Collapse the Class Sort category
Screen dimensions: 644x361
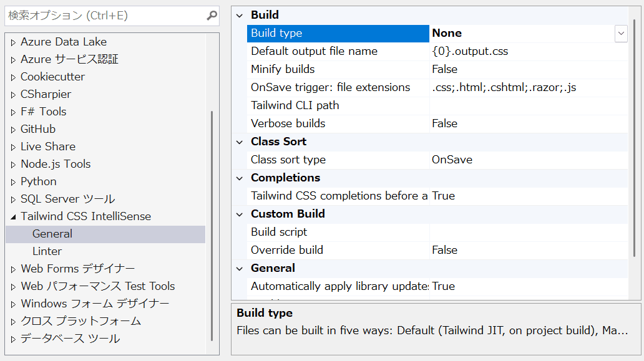click(239, 142)
